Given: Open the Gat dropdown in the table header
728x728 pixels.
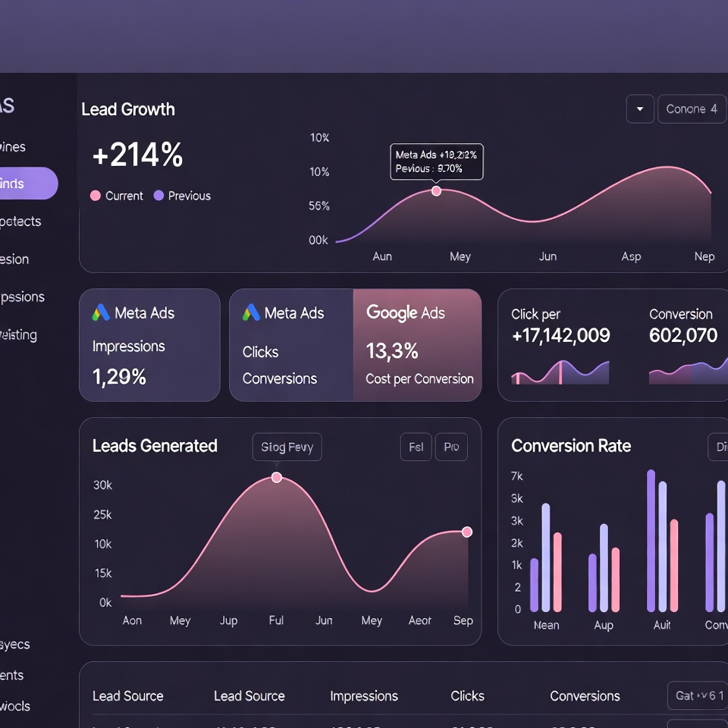Looking at the screenshot, I should (696, 695).
